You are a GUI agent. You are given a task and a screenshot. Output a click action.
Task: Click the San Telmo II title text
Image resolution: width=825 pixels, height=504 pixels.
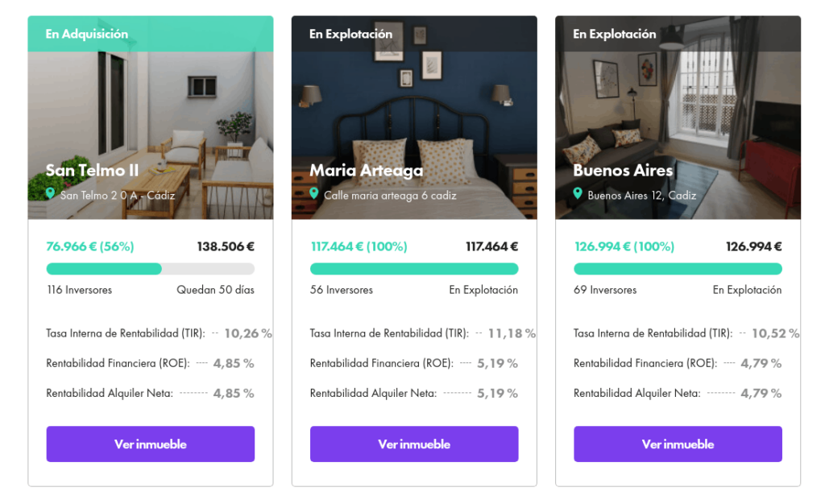tap(92, 170)
